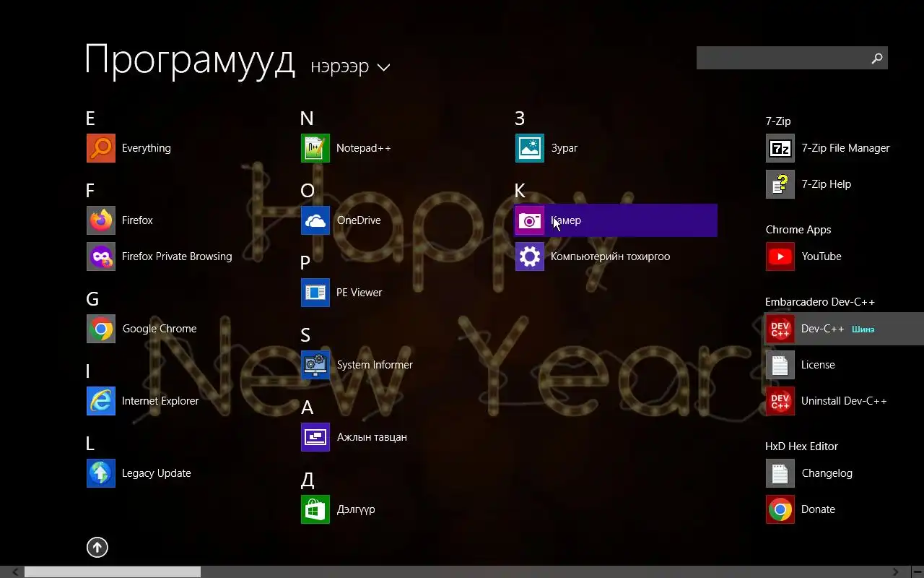The image size is (924, 578).
Task: Launch Notepad++ icon
Action: click(315, 148)
